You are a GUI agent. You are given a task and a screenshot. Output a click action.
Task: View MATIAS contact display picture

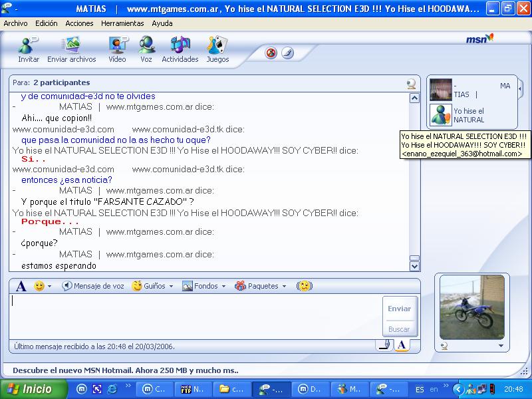441,90
